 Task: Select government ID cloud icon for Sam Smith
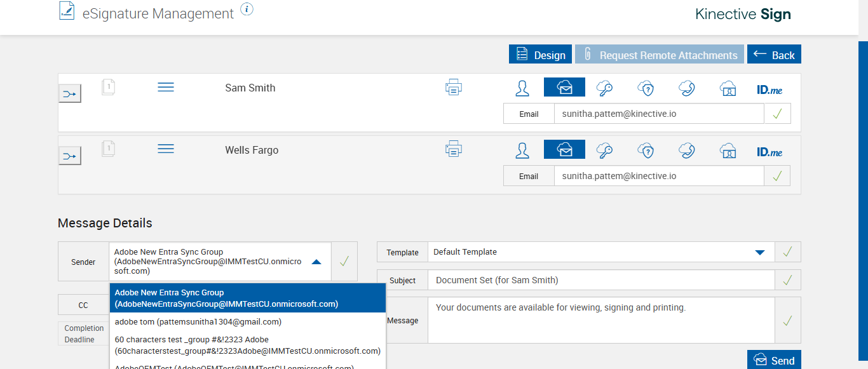[728, 88]
